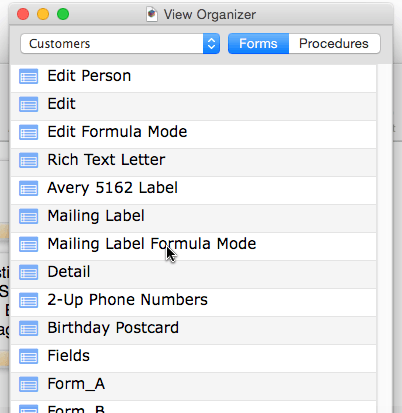Open the Customers database popup menu
Viewport: 402px width, 413px height.
(120, 44)
